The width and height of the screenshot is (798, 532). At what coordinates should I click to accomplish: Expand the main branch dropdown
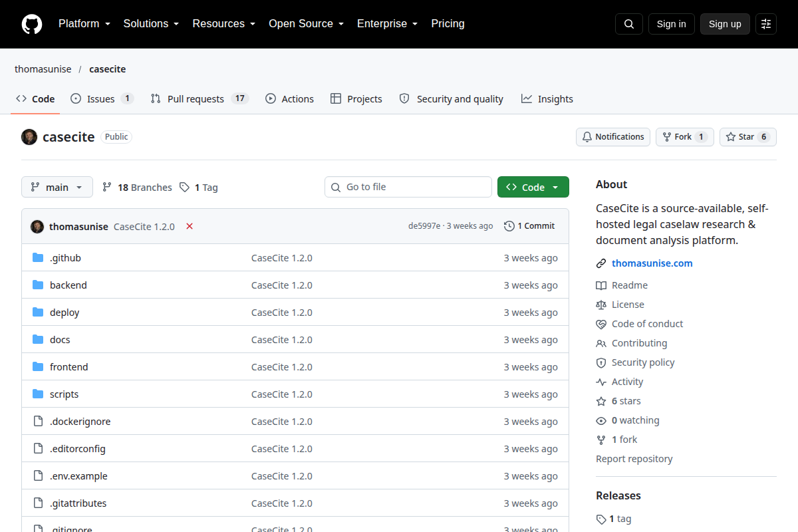[x=57, y=188]
